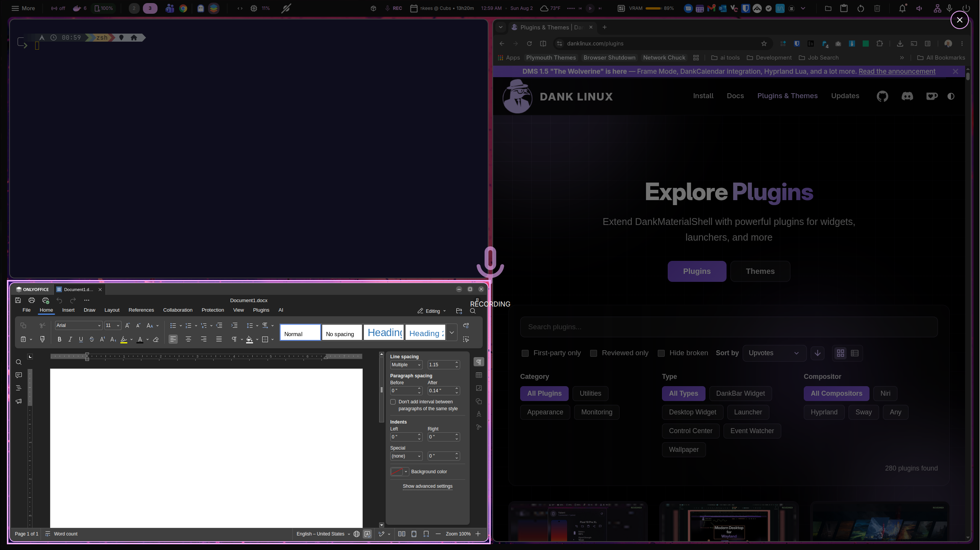This screenshot has height=550, width=980.
Task: Open the Background color dropdown arrow
Action: click(x=406, y=472)
